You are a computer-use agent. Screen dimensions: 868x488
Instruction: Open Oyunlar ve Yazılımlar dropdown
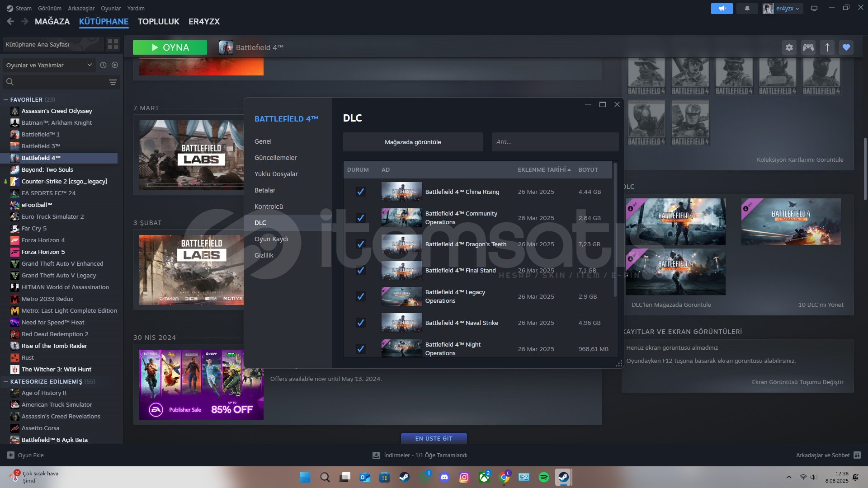click(49, 65)
